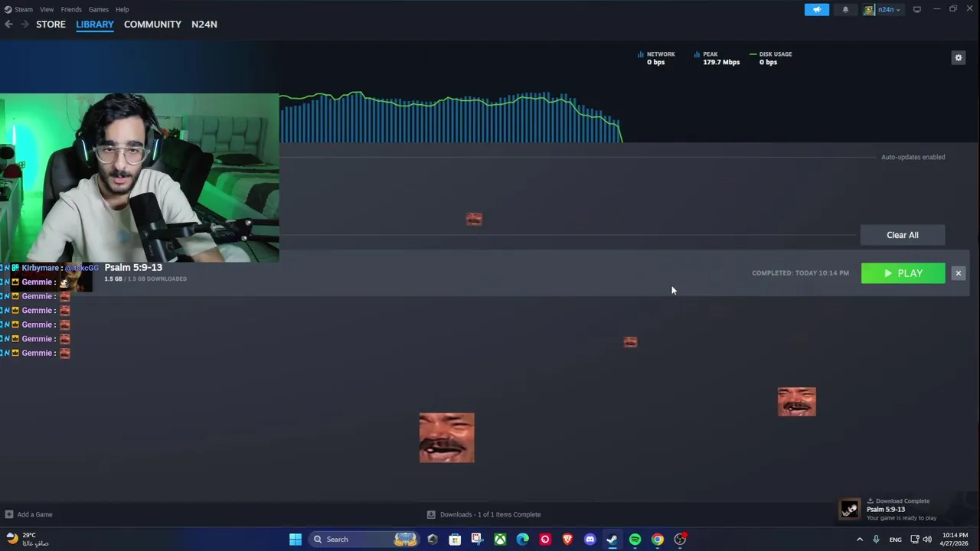
Task: Open network and volume quick settings
Action: [x=922, y=540]
